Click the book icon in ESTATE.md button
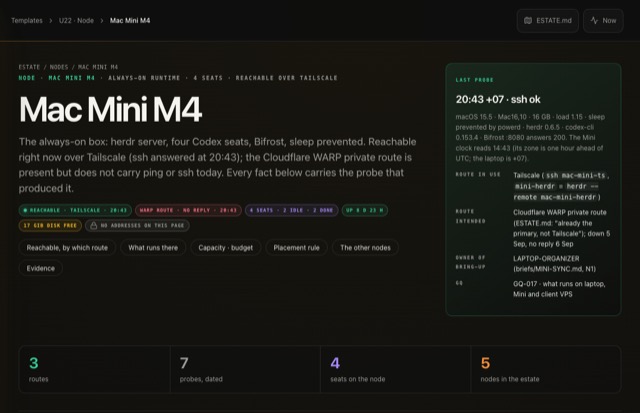Viewport: 640px width, 413px height. (528, 20)
